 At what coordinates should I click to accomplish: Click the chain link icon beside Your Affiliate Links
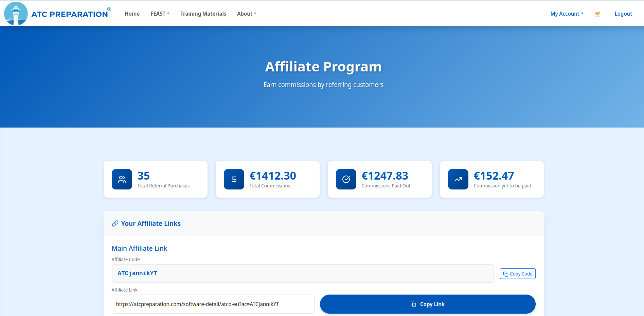pyautogui.click(x=115, y=223)
